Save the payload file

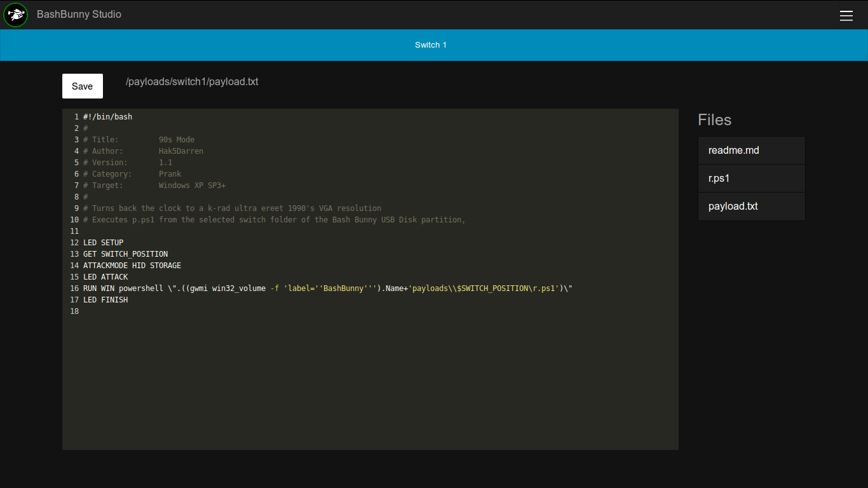(x=83, y=86)
